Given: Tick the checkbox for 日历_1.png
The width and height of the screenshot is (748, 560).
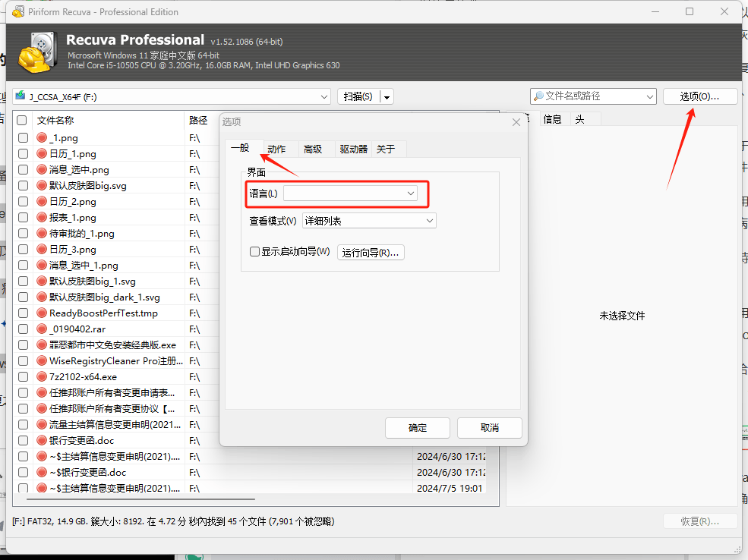Looking at the screenshot, I should pyautogui.click(x=22, y=154).
